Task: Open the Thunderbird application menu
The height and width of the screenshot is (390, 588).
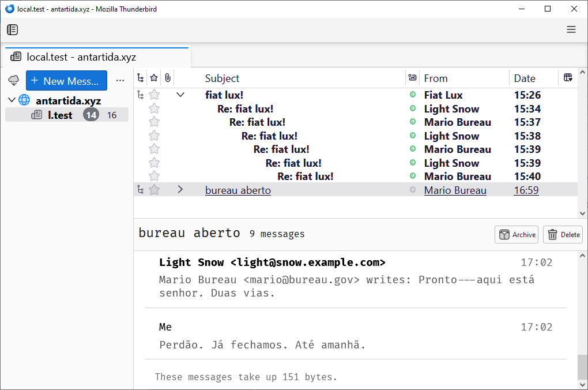Action: (571, 29)
